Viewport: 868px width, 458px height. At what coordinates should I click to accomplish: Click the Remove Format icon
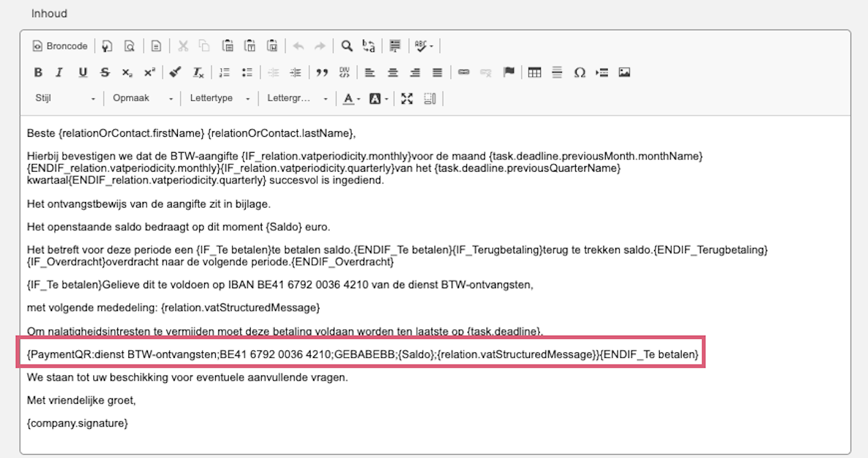[x=198, y=73]
